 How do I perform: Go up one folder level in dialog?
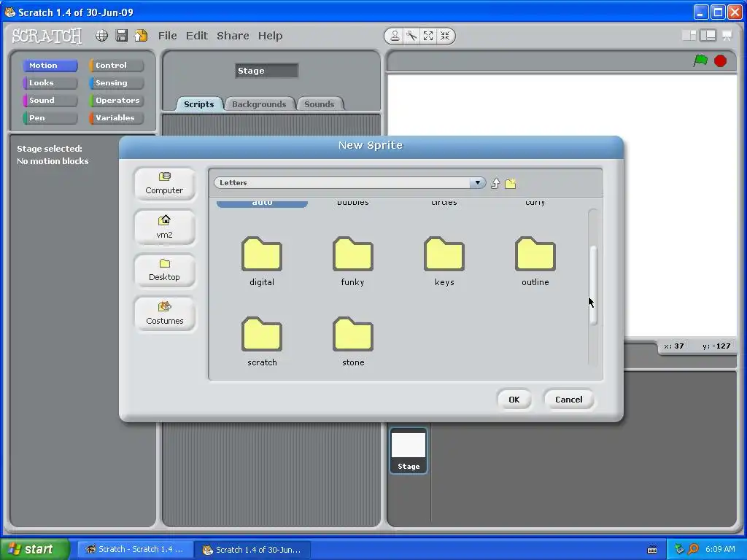click(x=495, y=183)
